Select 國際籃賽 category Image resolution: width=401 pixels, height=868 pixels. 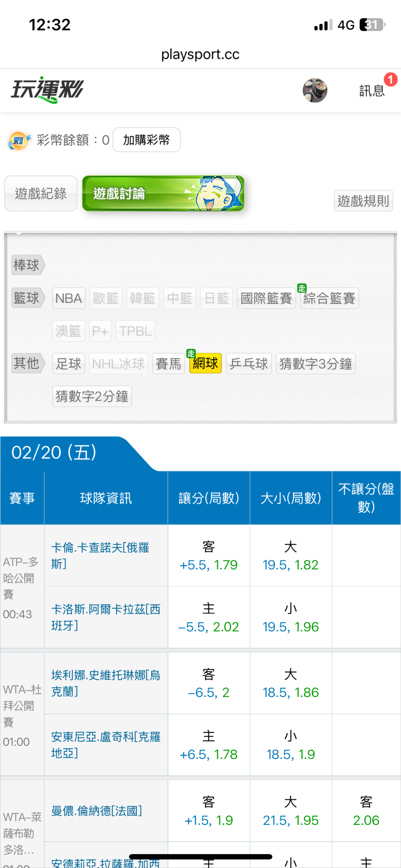coord(266,298)
